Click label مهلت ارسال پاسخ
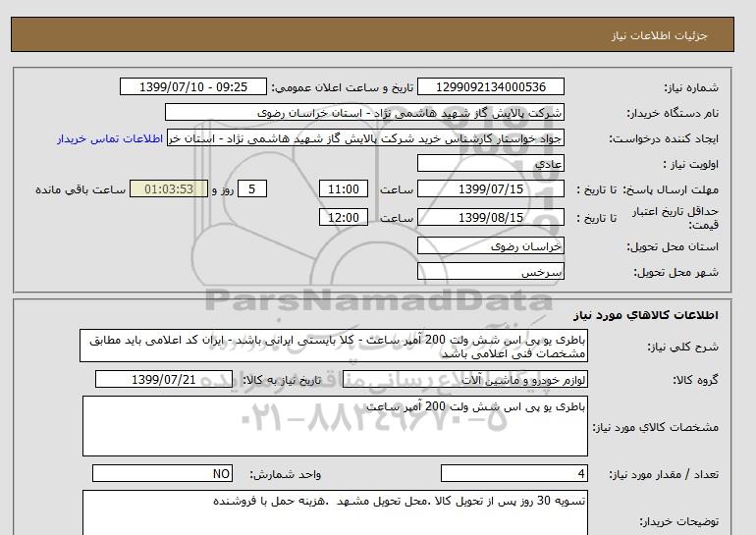Viewport: 756px width, 535px height. 672,189
